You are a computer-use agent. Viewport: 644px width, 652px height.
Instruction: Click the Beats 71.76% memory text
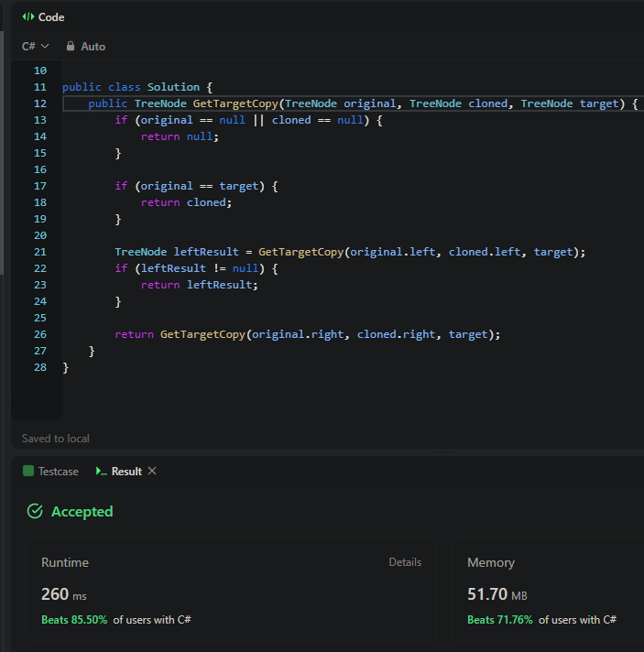(x=499, y=620)
